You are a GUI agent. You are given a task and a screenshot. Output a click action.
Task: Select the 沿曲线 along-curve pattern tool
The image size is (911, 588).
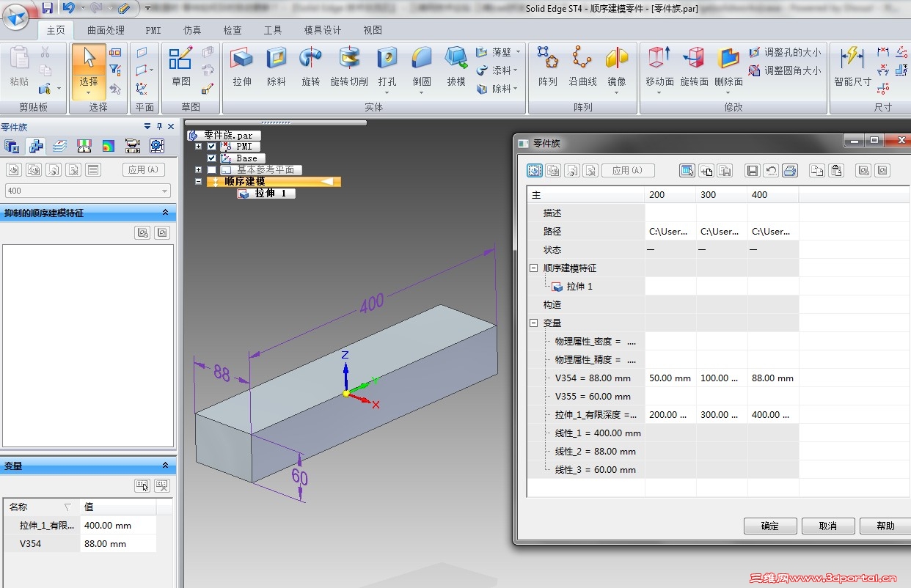pyautogui.click(x=582, y=67)
